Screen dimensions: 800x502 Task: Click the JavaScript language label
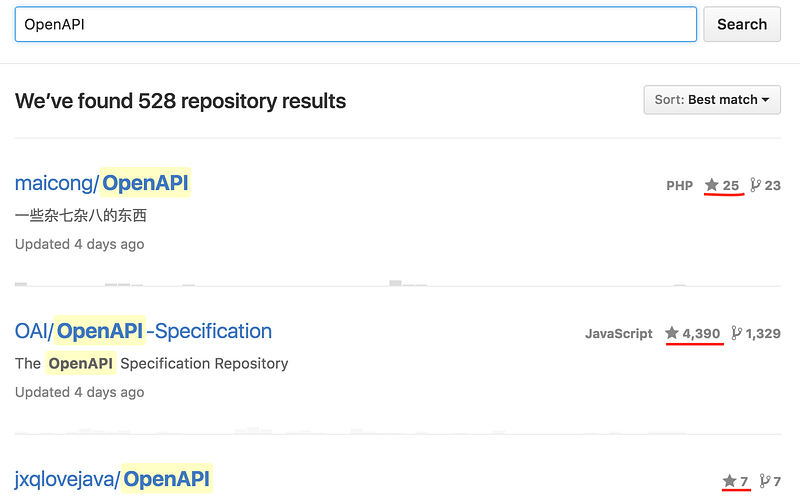tap(618, 333)
